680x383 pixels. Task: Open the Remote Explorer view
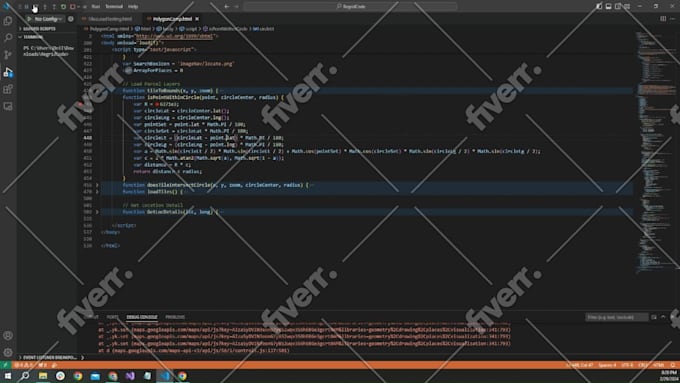click(x=8, y=106)
